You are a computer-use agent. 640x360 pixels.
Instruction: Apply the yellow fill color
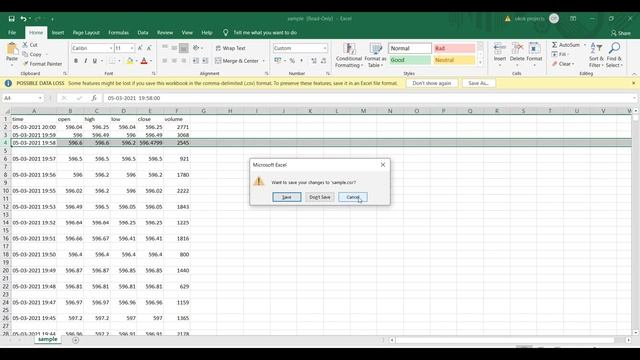tap(130, 61)
